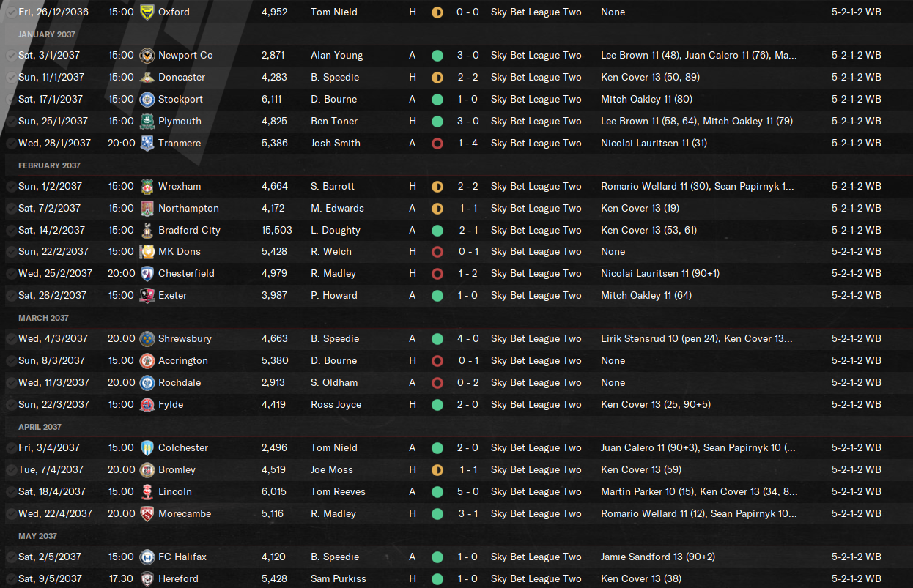Screen dimensions: 913x588
Task: Click referee Tom Reeves
Action: pos(338,492)
